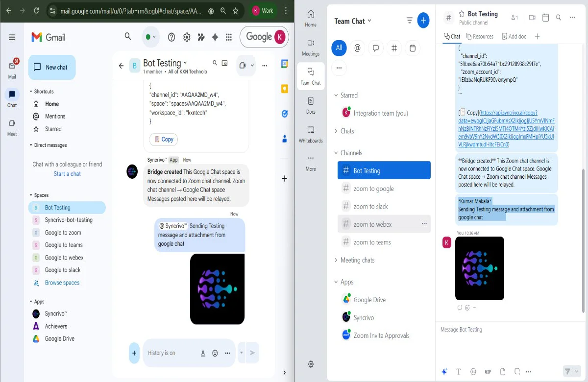Open Zoom Team Chat filter icon
This screenshot has height=382, width=588.
pyautogui.click(x=409, y=21)
